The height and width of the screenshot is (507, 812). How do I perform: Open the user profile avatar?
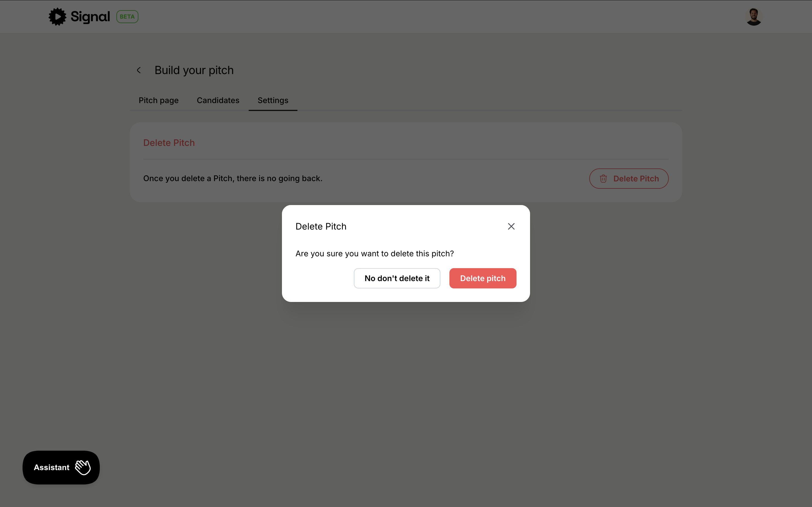pyautogui.click(x=754, y=17)
